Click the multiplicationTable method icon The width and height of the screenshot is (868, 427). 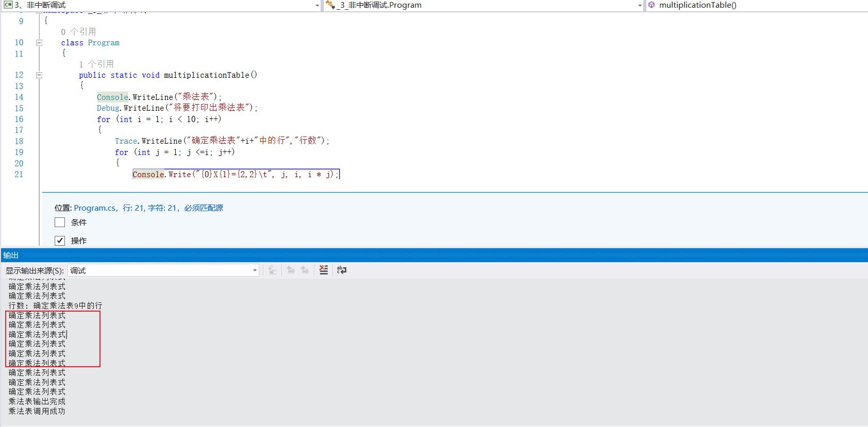652,5
